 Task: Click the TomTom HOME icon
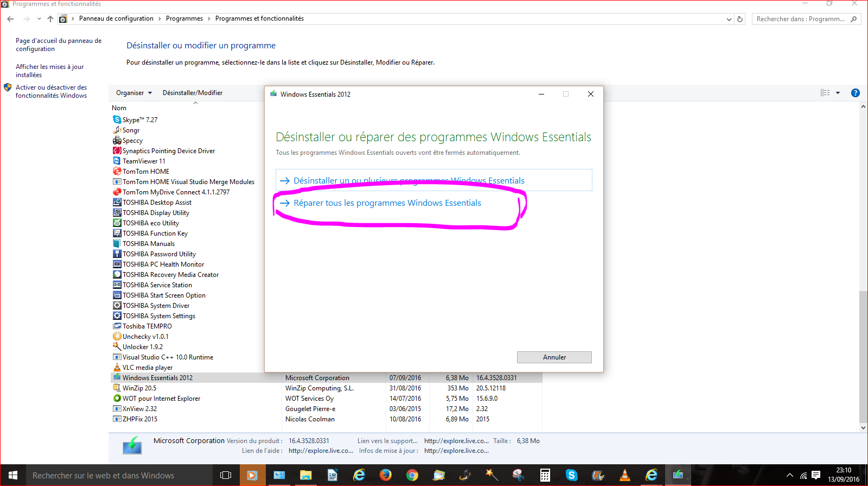pos(117,171)
